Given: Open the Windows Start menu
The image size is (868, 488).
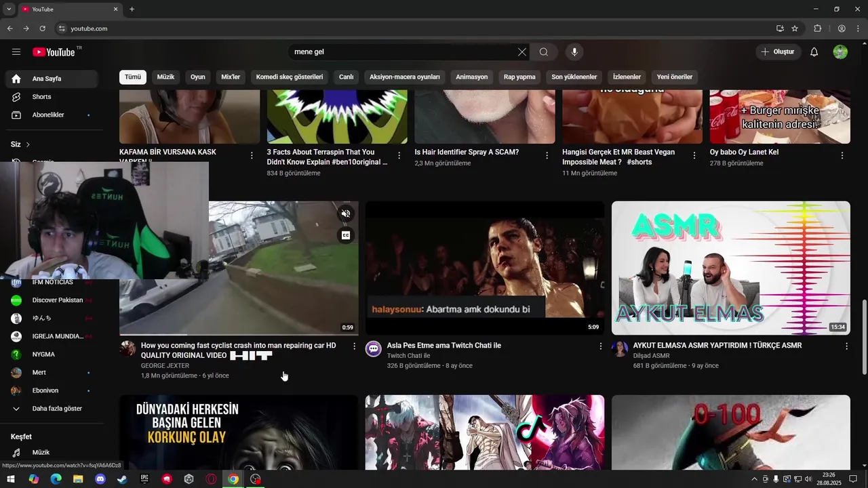Looking at the screenshot, I should click(x=11, y=479).
